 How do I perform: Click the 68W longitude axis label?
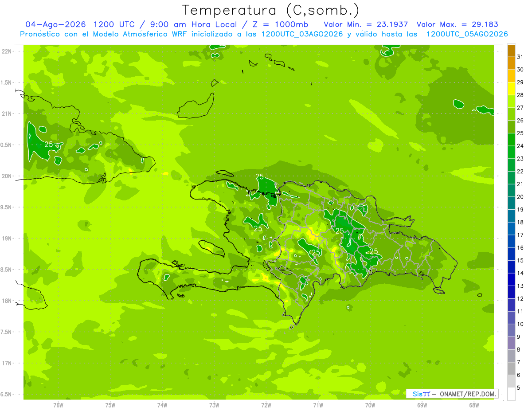point(474,405)
